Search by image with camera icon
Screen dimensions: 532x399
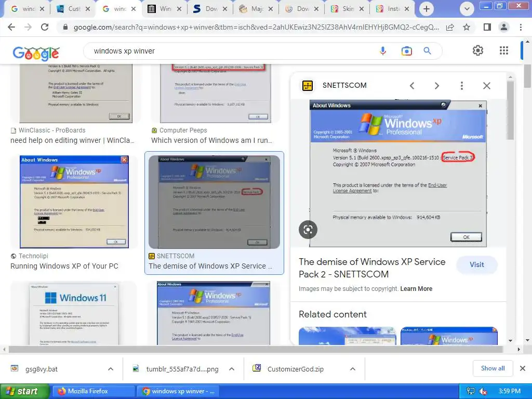point(406,51)
